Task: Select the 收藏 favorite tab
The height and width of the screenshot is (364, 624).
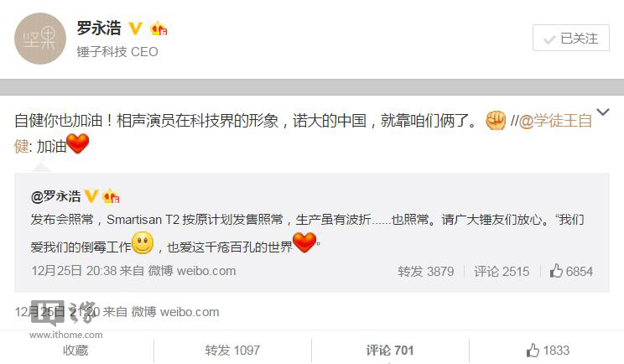Action: [x=75, y=351]
